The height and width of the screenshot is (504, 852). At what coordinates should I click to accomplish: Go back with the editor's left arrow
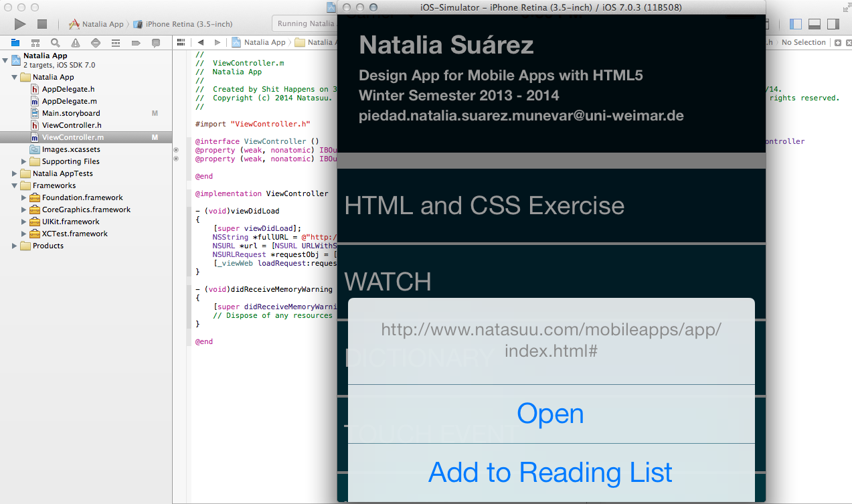201,42
